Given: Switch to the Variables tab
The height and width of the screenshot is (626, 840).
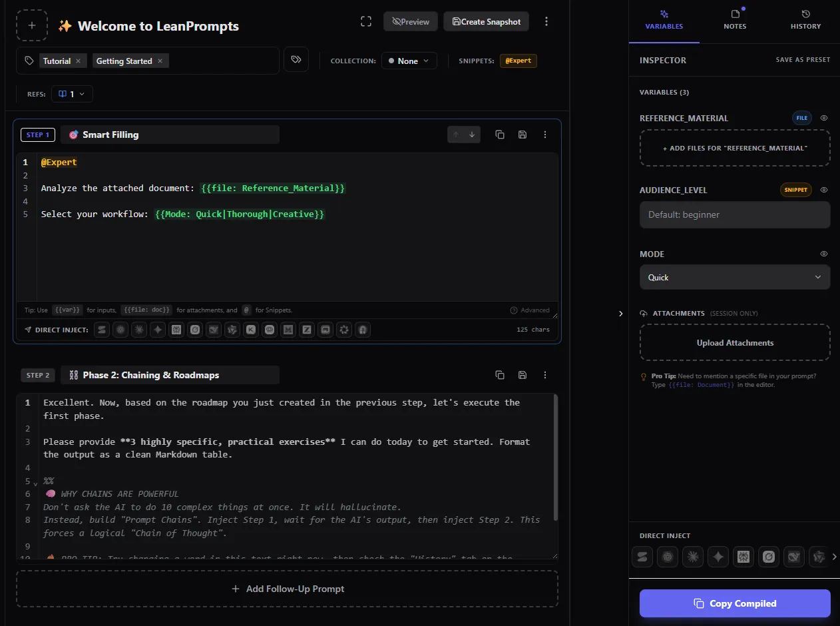Looking at the screenshot, I should coord(664,20).
